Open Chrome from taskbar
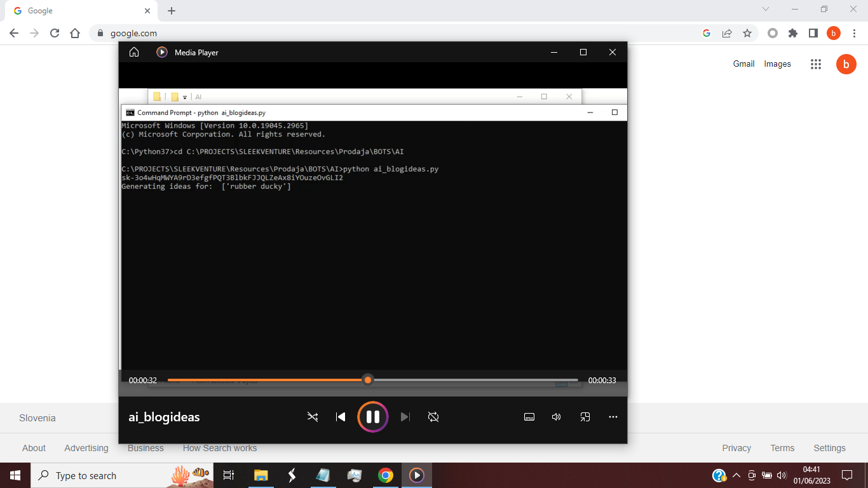Viewport: 868px width, 488px height. 385,475
